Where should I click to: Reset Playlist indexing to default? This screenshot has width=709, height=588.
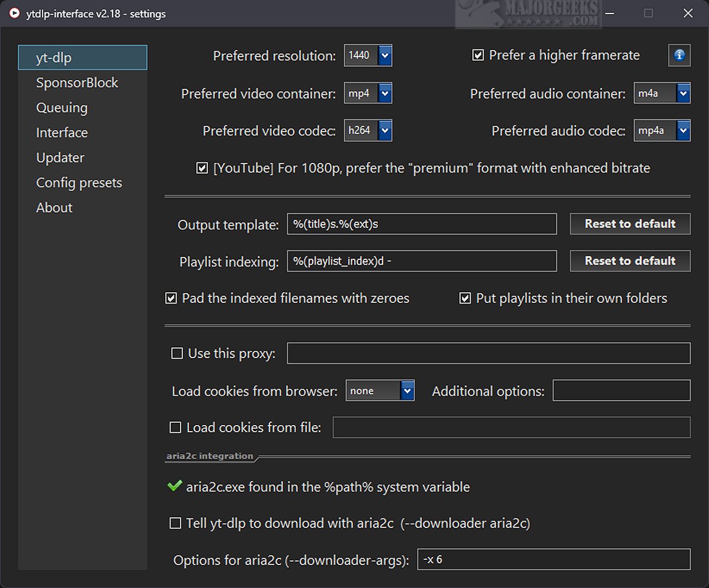[630, 261]
